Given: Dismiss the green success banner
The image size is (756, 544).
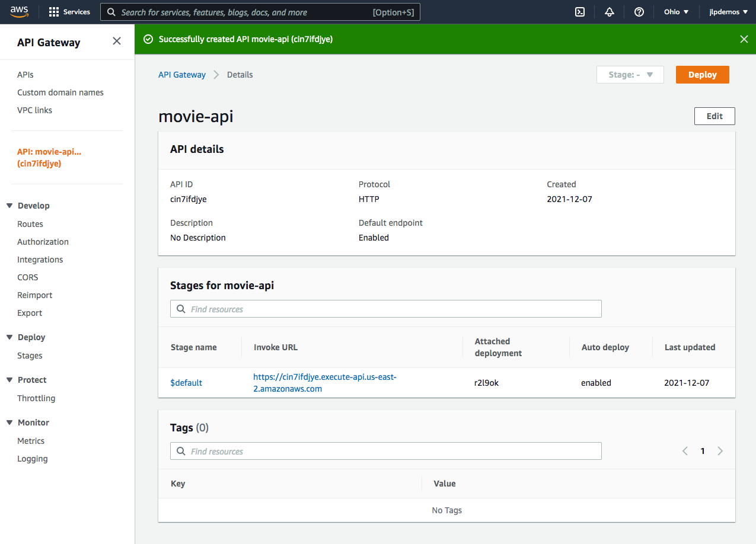Looking at the screenshot, I should click(x=744, y=39).
